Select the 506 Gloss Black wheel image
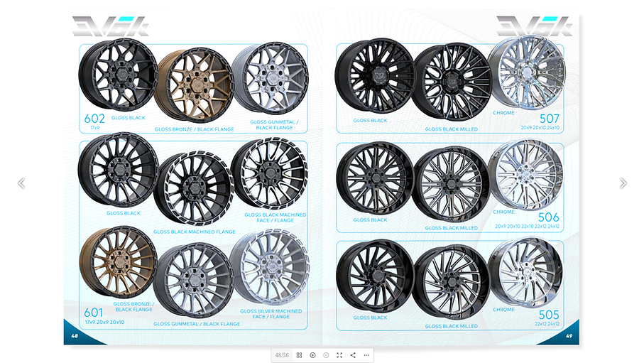This screenshot has height=363, width=644. (375, 178)
